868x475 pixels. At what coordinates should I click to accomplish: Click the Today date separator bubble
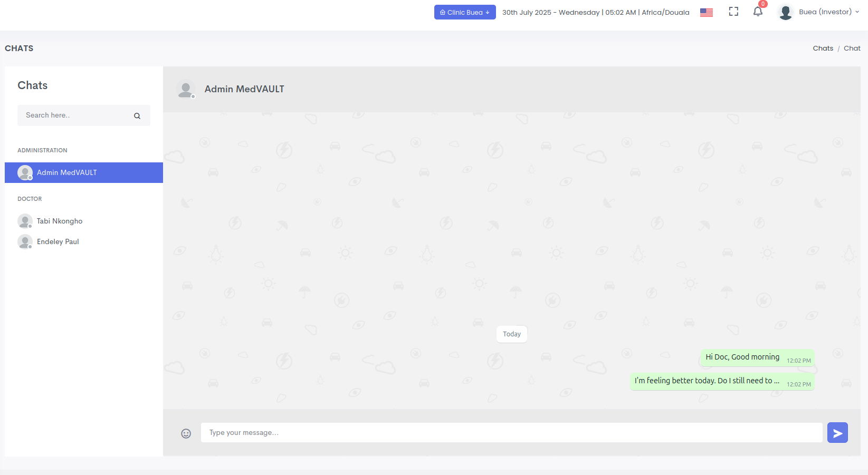click(x=511, y=334)
